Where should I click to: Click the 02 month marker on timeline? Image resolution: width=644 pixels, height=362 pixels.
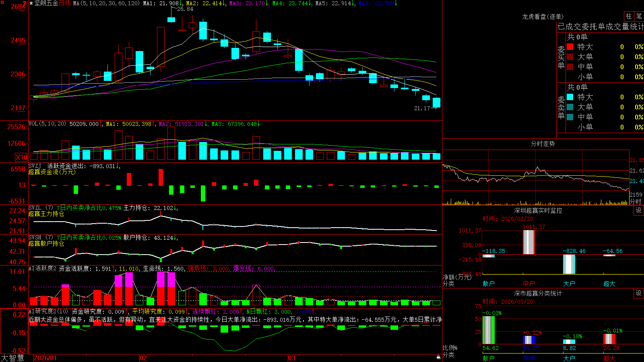click(143, 358)
